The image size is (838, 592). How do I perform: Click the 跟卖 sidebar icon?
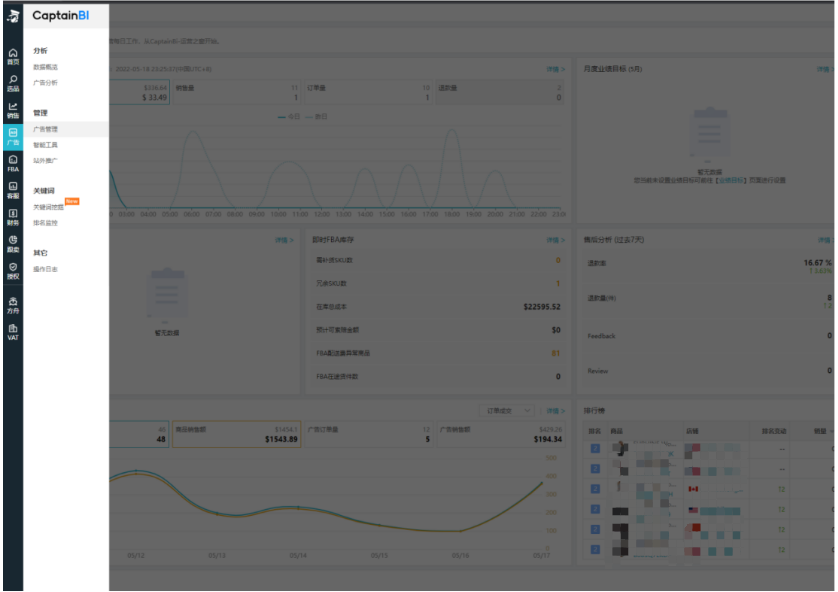(x=12, y=243)
